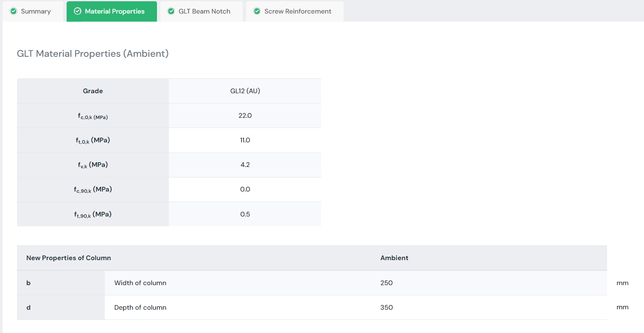This screenshot has width=644, height=333.
Task: Click the Ambient column header
Action: point(394,258)
